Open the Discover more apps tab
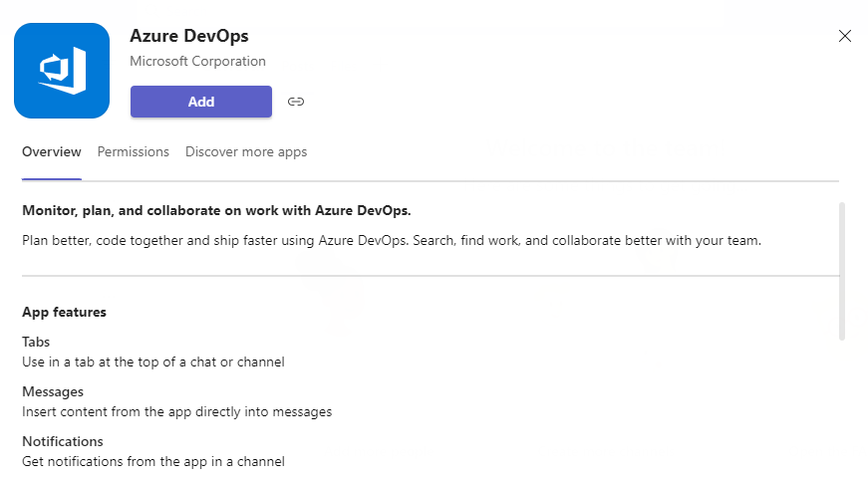Image resolution: width=868 pixels, height=481 pixels. pos(246,151)
